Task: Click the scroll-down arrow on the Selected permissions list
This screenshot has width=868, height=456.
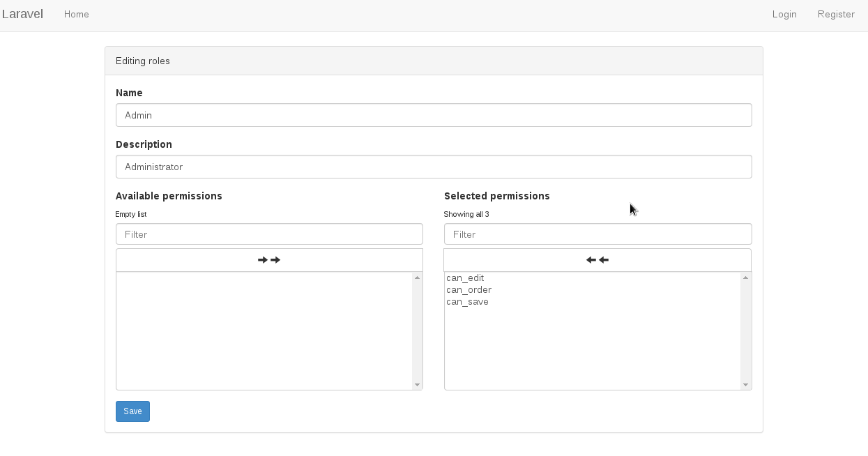Action: coord(746,384)
